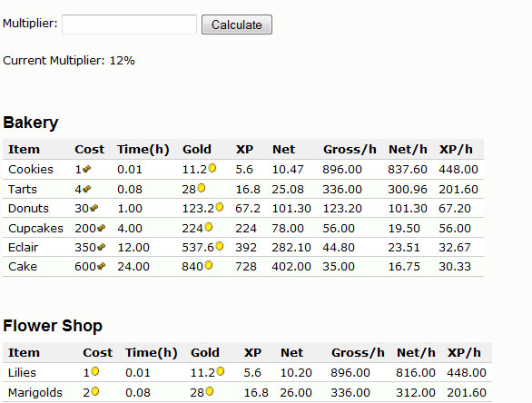Click the gold coin icon next to Cookies gold
This screenshot has height=403, width=532.
pyautogui.click(x=212, y=168)
